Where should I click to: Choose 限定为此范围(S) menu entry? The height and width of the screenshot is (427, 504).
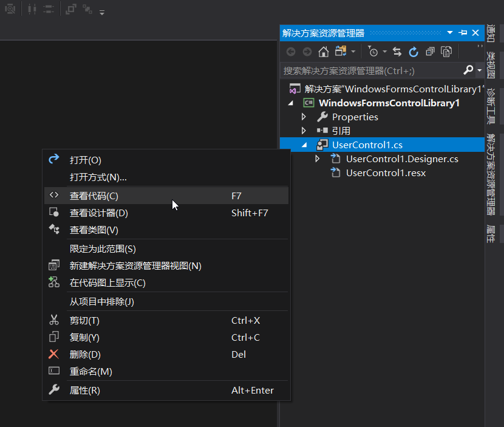(166, 249)
